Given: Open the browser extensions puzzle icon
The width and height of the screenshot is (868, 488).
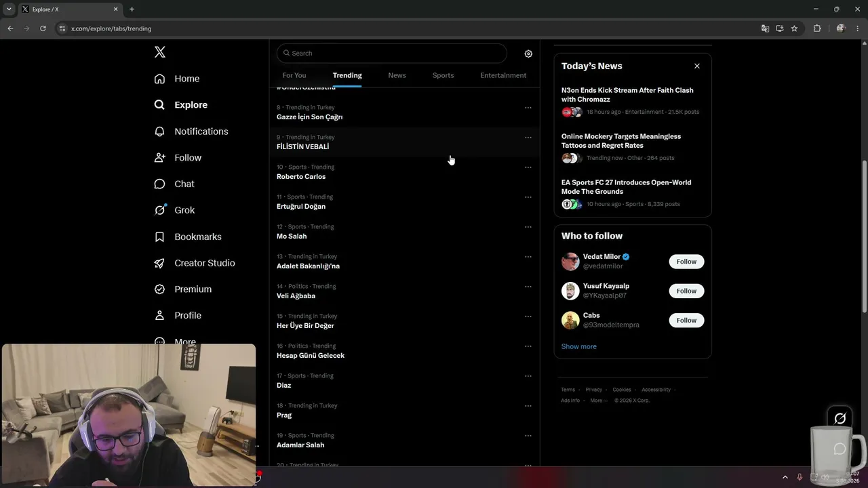Looking at the screenshot, I should point(817,28).
